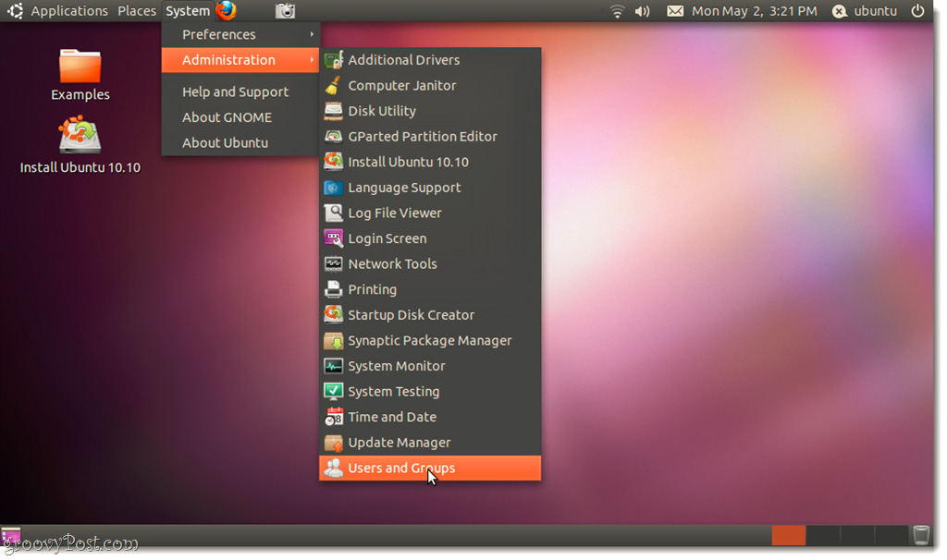Viewport: 947px width, 560px height.
Task: Switch to the third workspace
Action: (857, 535)
